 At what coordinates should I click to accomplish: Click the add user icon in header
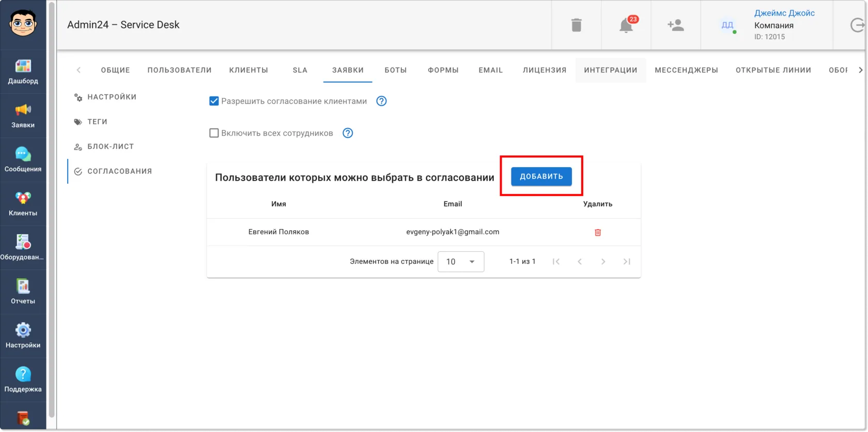pos(675,25)
